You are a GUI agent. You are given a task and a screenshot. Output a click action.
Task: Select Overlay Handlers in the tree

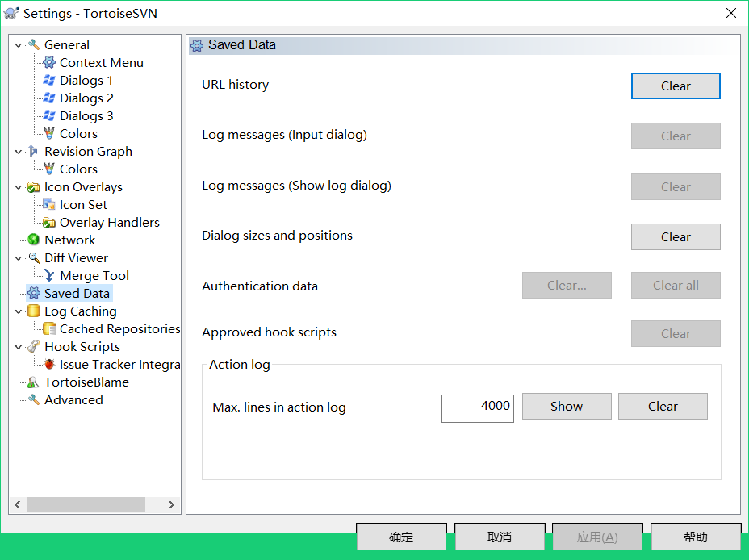click(x=110, y=223)
